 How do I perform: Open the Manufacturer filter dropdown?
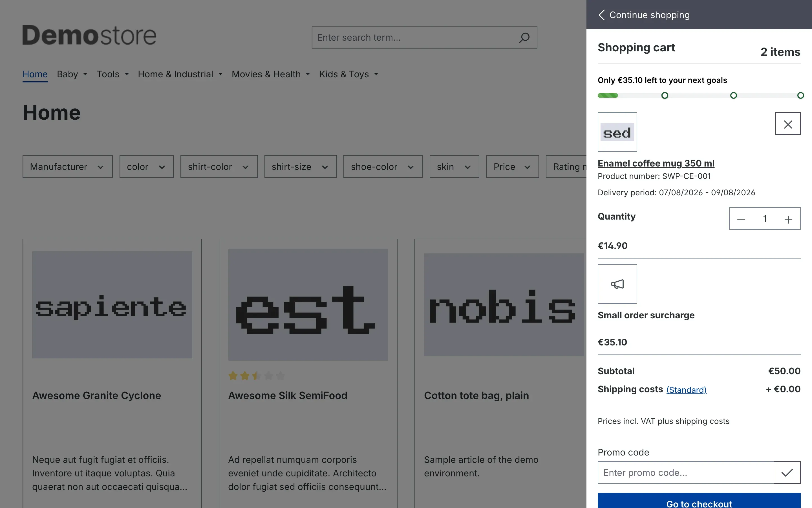tap(67, 167)
